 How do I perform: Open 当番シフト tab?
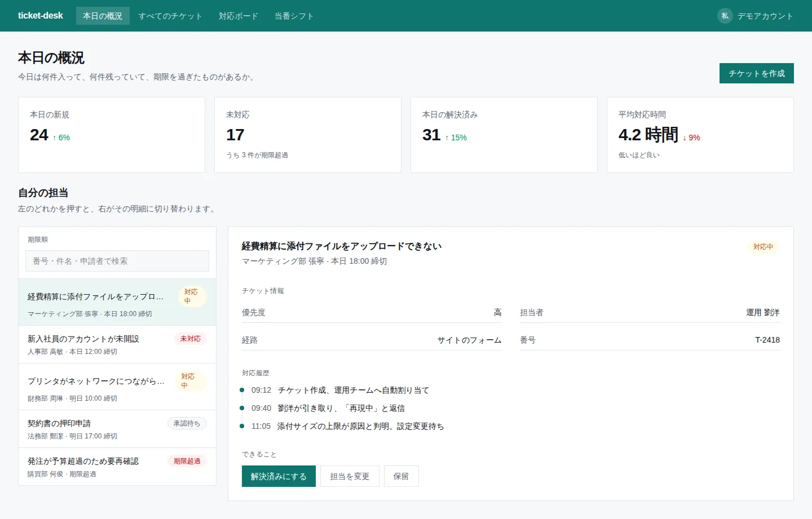coord(294,16)
